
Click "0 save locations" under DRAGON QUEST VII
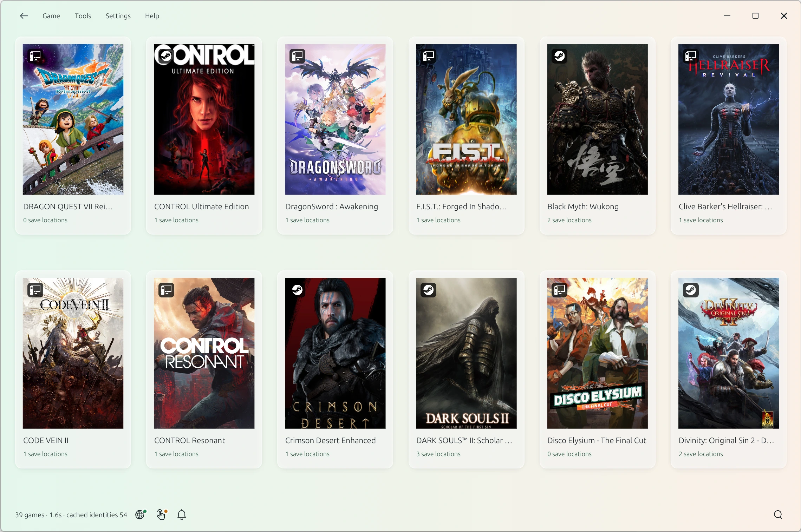click(45, 220)
